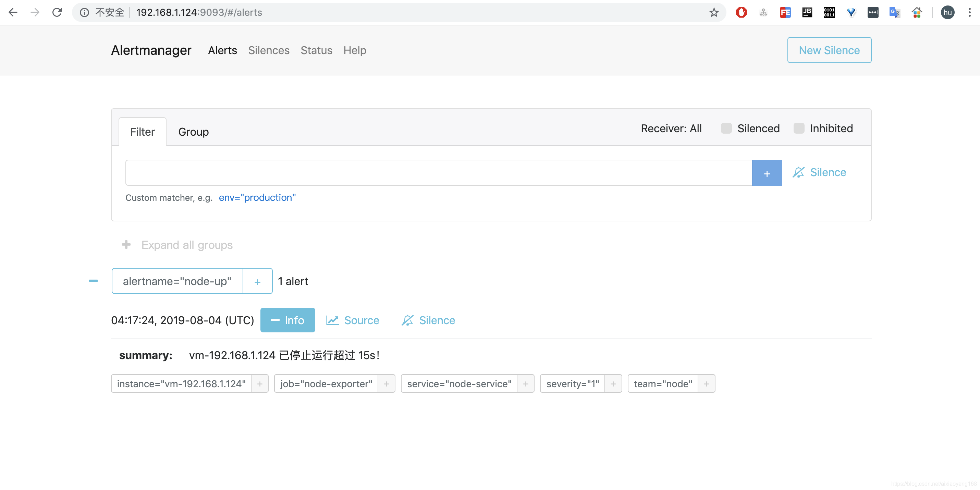Open the Silences nav menu
The height and width of the screenshot is (490, 980).
[x=269, y=50]
